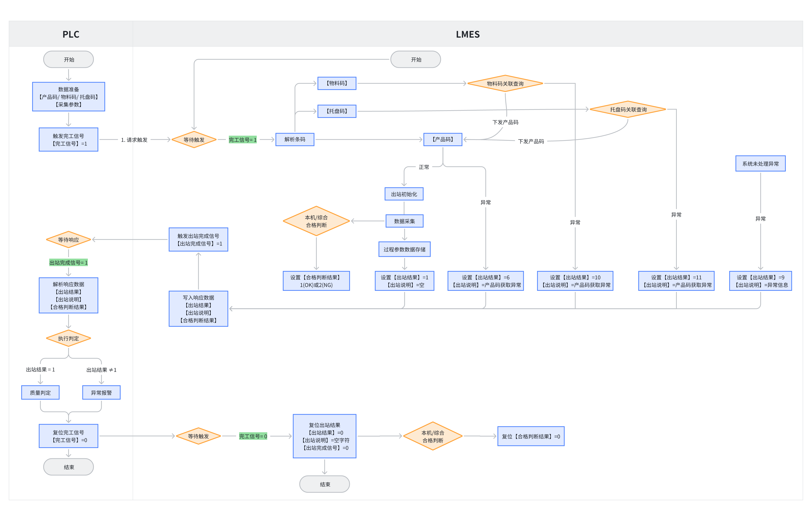Viewport: 812px width, 509px height.
Task: Click the 【托盘码】 box
Action: tap(337, 111)
